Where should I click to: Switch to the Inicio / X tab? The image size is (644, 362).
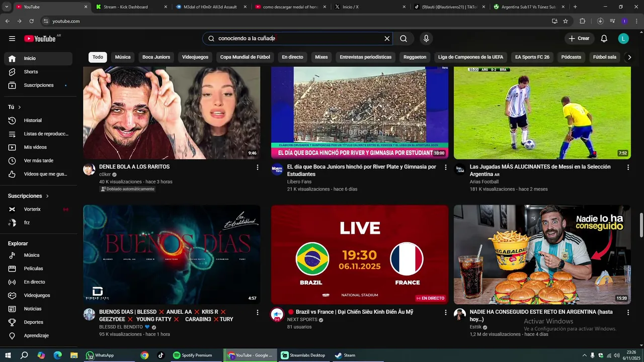[x=369, y=7]
